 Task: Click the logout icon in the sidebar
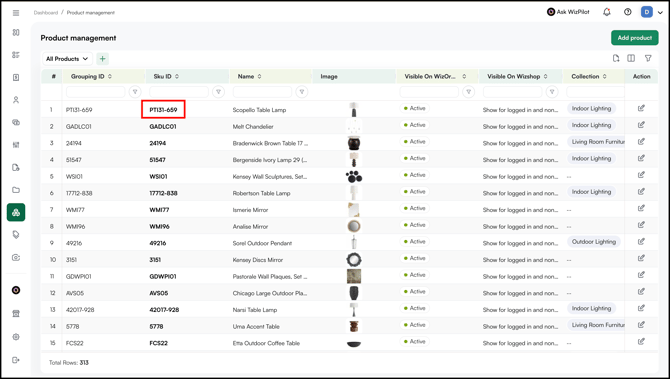(16, 360)
